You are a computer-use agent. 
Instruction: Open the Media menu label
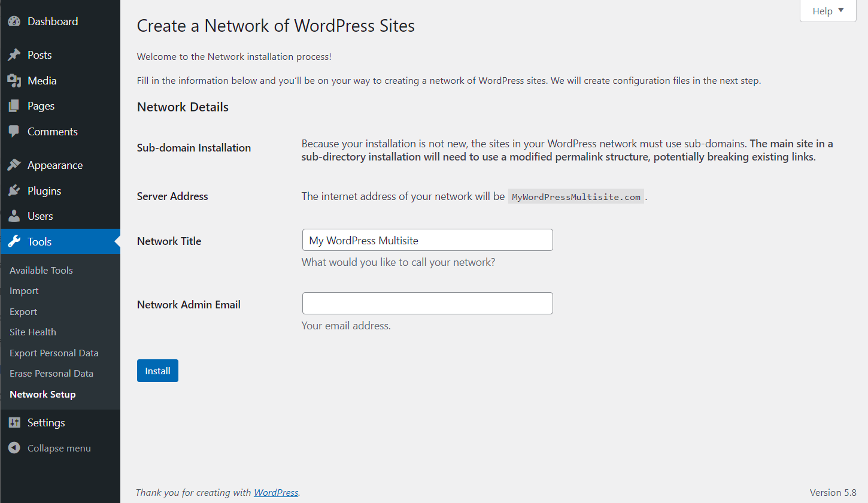pos(42,81)
